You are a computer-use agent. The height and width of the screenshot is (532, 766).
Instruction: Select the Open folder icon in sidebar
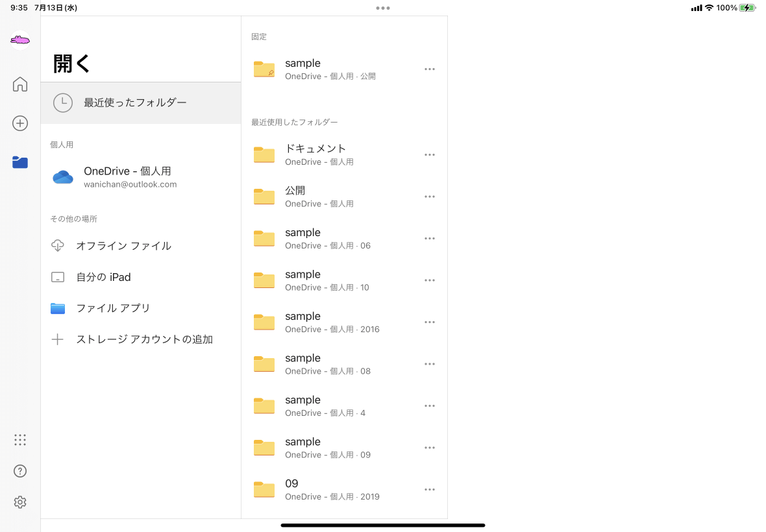(20, 163)
